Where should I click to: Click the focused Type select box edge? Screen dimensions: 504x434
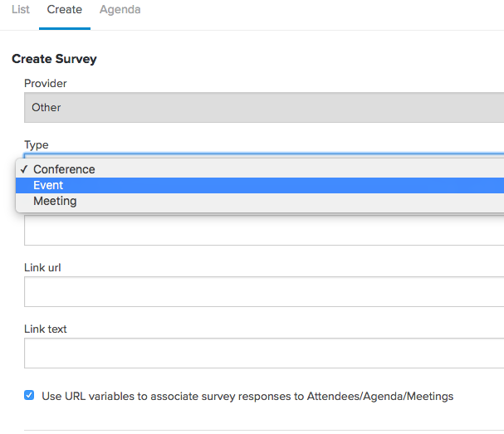[264, 156]
